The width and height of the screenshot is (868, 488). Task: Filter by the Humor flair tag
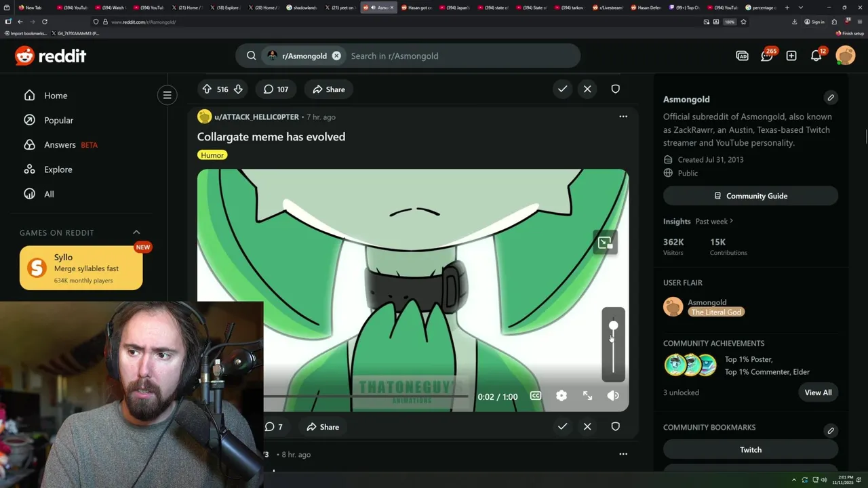point(212,155)
